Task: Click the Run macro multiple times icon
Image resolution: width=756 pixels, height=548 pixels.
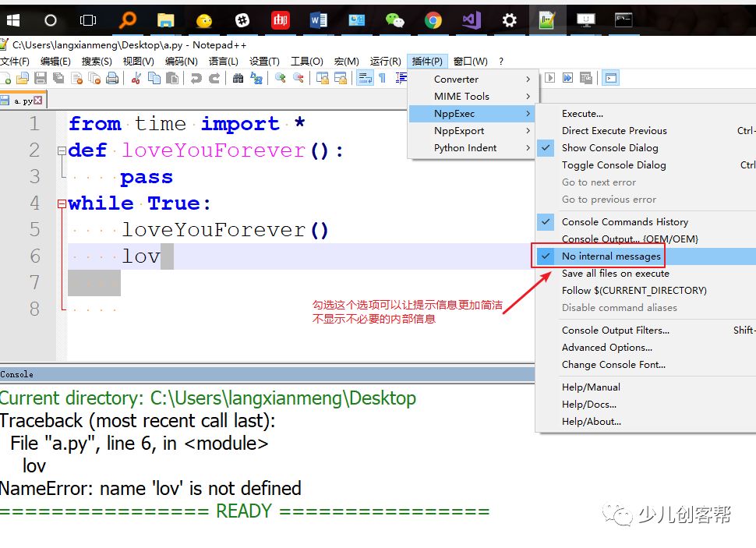Action: (x=567, y=78)
